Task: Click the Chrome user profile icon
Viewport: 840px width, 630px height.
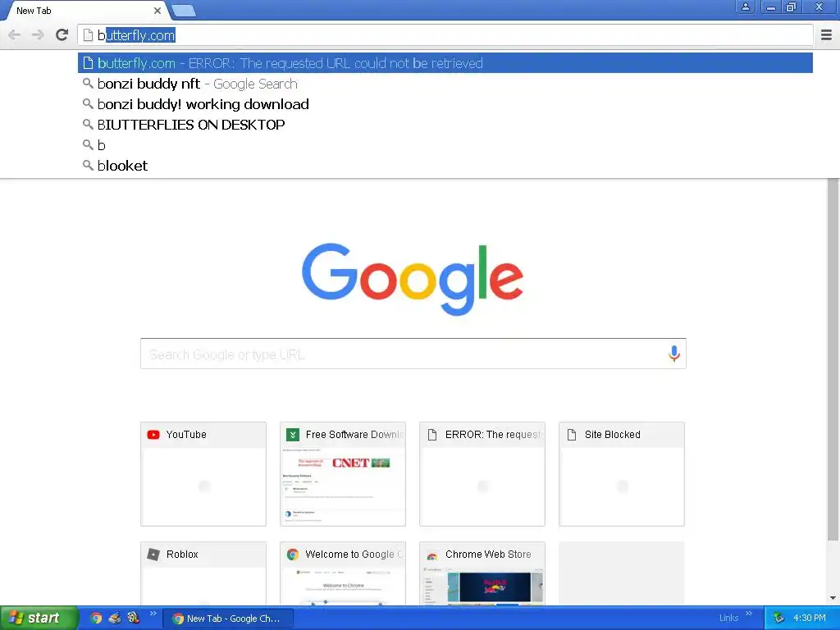Action: (745, 7)
